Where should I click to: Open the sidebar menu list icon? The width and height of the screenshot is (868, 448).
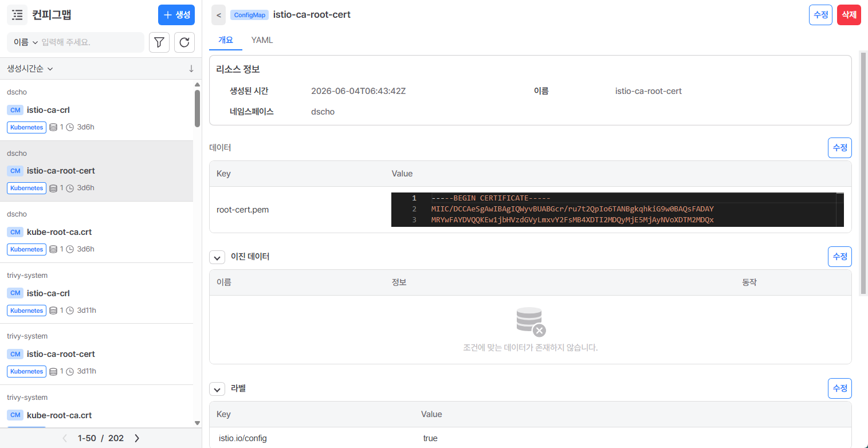(x=17, y=15)
